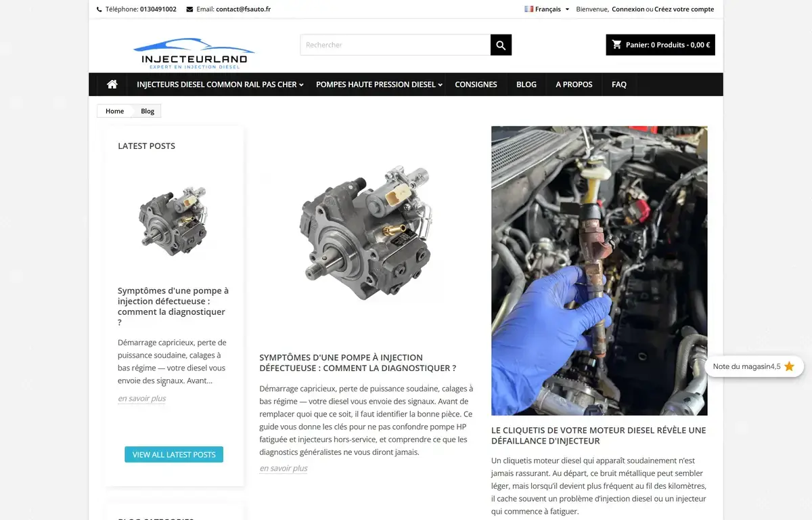812x520 pixels.
Task: Open the A Propos page
Action: click(574, 85)
